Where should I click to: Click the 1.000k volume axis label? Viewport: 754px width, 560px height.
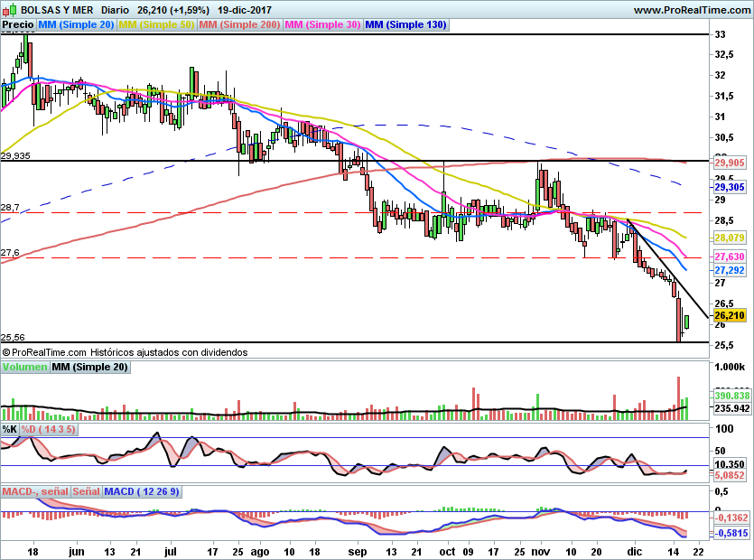730,367
